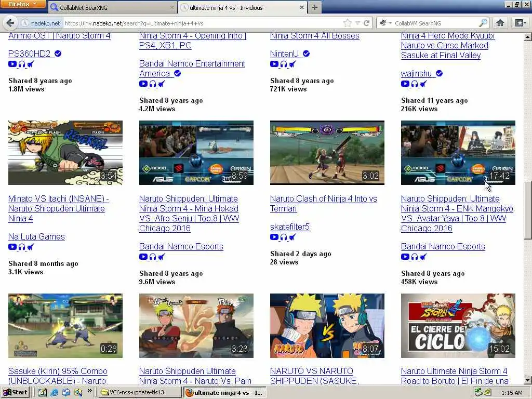Open the bookmarks menu button
This screenshot has height=399, width=532.
pos(520,23)
